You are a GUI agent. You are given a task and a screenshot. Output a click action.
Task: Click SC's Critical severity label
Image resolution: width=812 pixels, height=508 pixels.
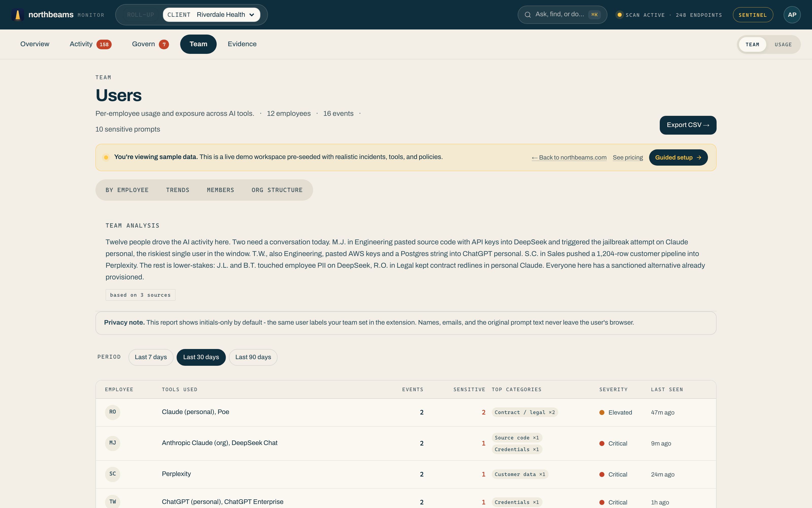point(613,474)
